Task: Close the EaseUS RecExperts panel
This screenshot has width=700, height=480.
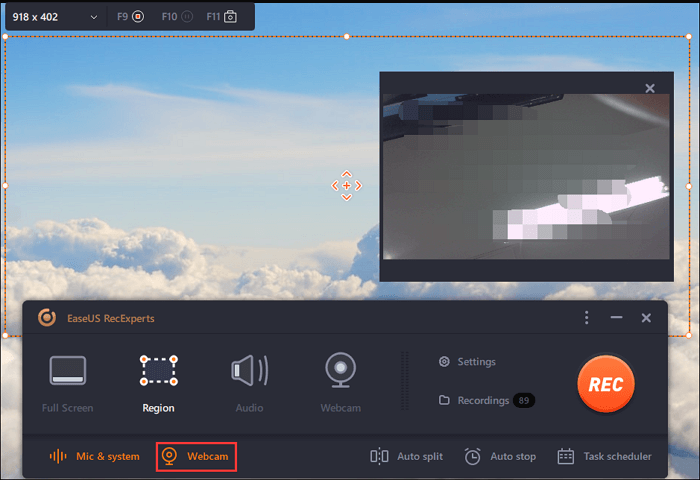Action: click(x=646, y=317)
